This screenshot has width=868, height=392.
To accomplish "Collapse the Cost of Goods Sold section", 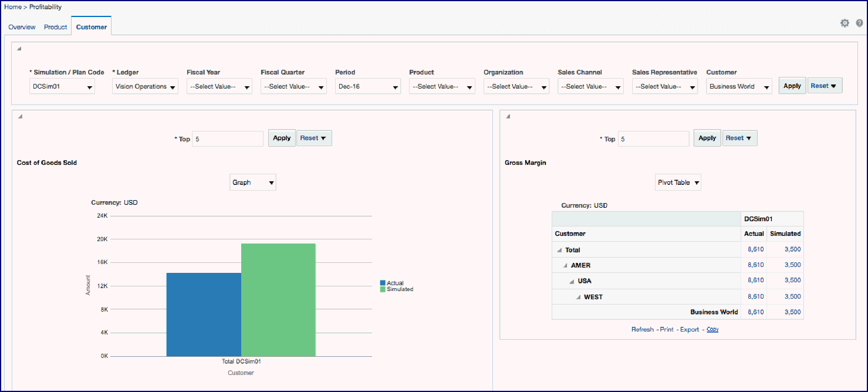I will click(x=19, y=116).
